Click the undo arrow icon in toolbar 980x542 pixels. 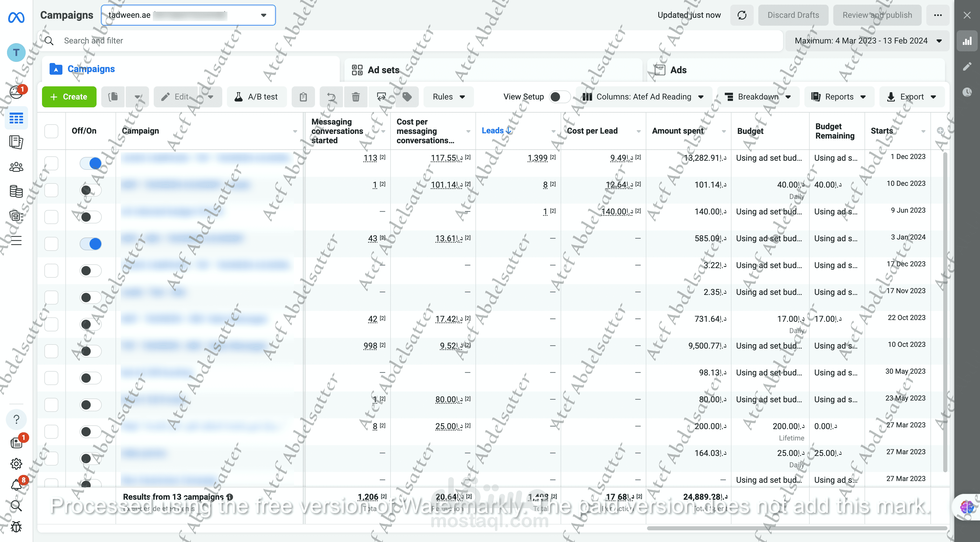331,97
